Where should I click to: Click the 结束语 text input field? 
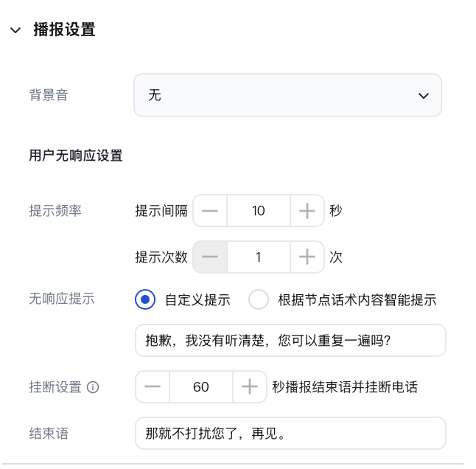[290, 433]
